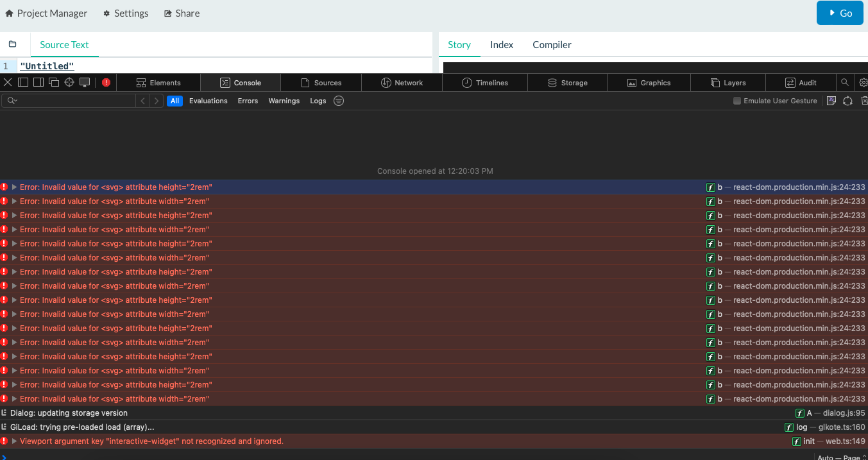Click the blue Go button
This screenshot has height=460, width=868.
tap(840, 13)
